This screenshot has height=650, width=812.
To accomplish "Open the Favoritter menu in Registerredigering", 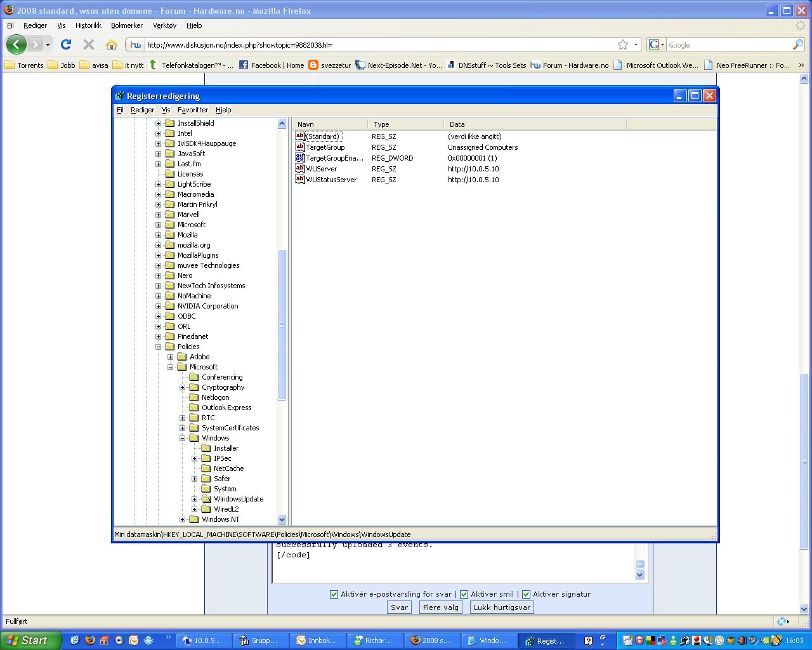I will point(192,110).
